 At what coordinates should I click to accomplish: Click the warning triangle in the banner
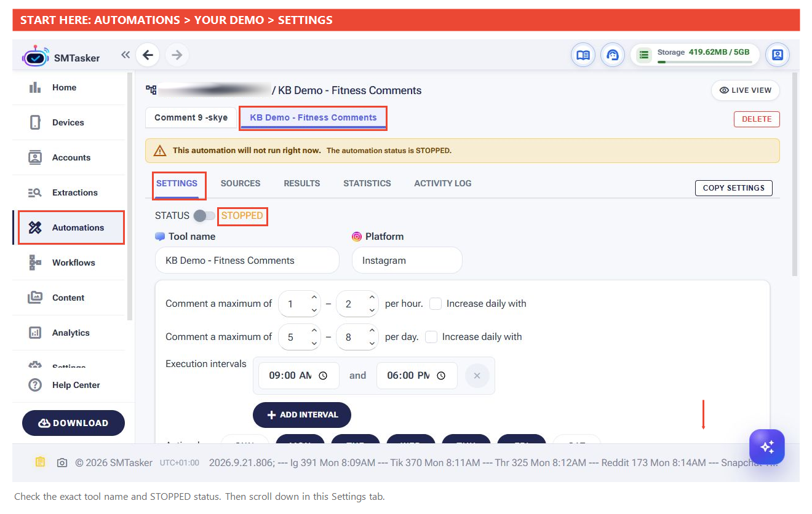(160, 151)
